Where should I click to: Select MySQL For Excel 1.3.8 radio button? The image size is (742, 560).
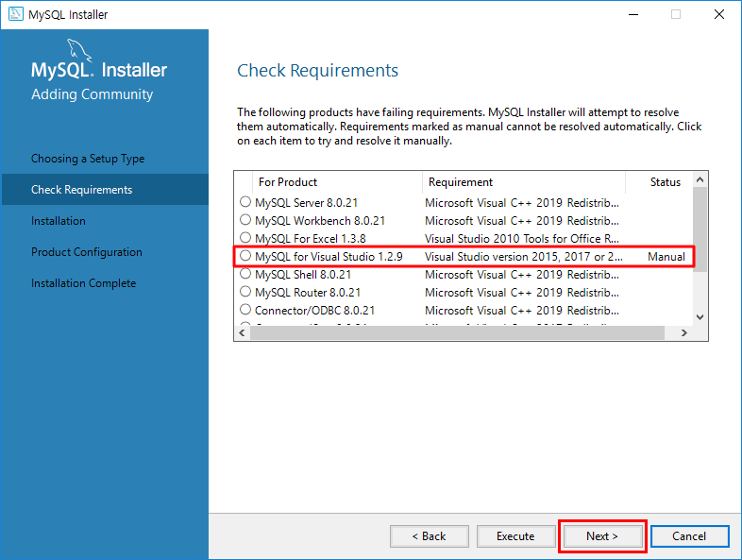pyautogui.click(x=245, y=238)
